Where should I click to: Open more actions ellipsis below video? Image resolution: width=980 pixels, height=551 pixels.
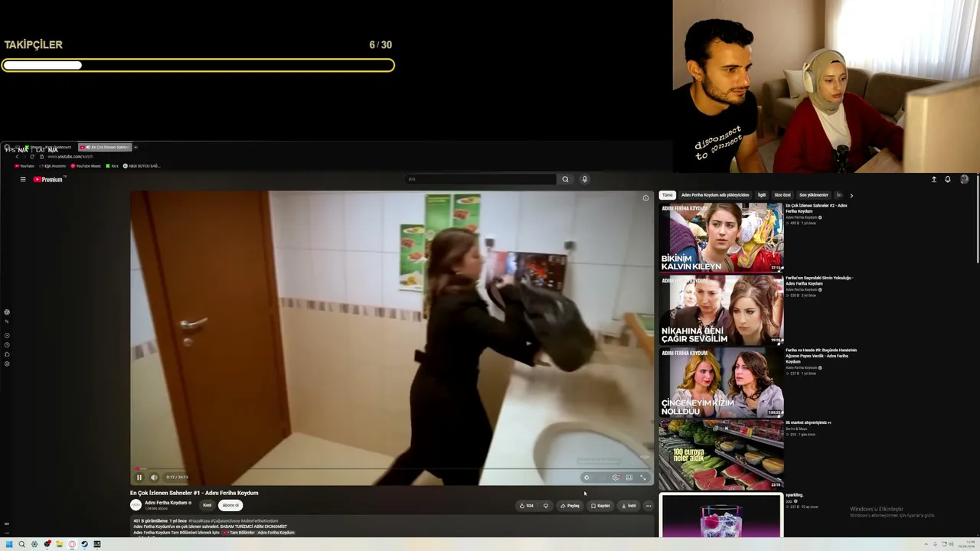[648, 506]
